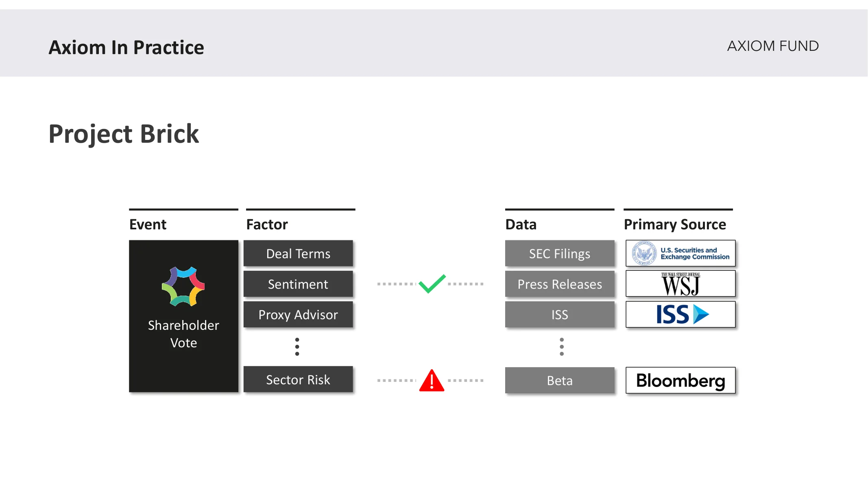Click the ISS logo with blue arrow
Screen dimensions: 868x488
pos(680,314)
